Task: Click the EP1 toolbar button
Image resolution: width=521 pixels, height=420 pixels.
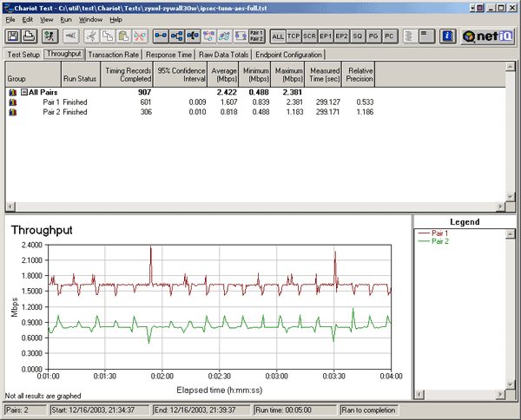Action: pos(326,36)
